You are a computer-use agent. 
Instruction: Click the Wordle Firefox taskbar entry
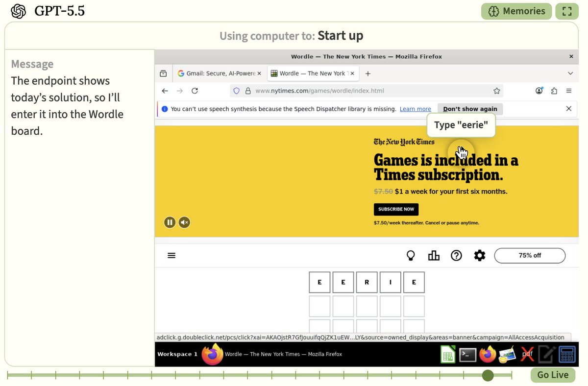[x=272, y=354]
